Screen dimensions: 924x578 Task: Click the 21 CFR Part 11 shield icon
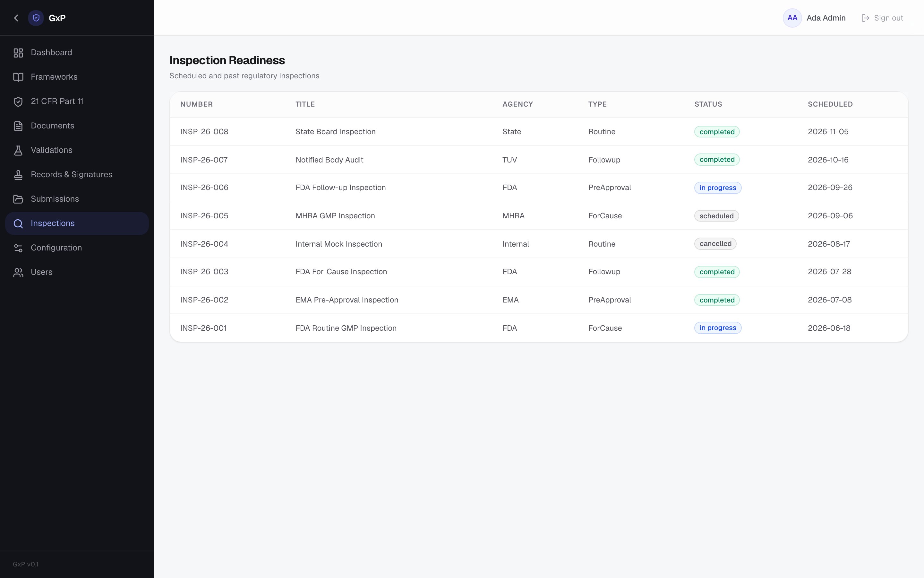18,102
